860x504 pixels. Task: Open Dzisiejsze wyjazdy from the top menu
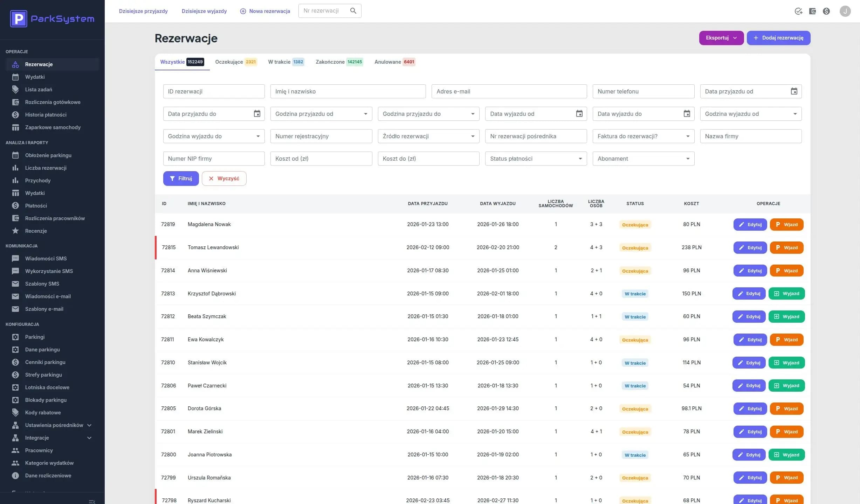(204, 11)
